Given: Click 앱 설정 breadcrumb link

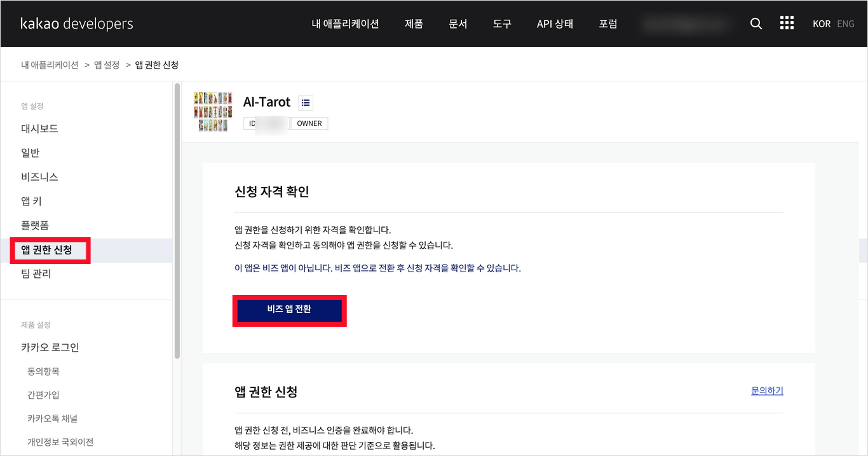Looking at the screenshot, I should (107, 65).
